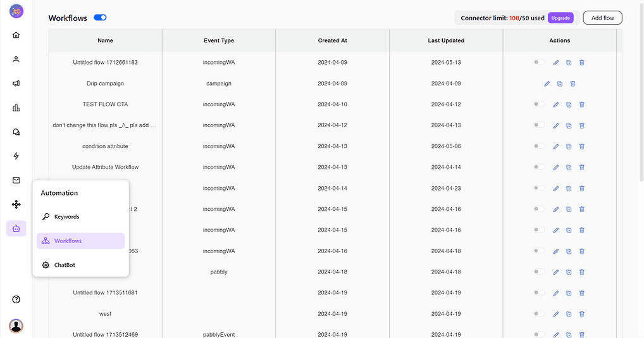Toggle the "don't change this flow" row switch
This screenshot has height=338, width=644.
(x=539, y=125)
